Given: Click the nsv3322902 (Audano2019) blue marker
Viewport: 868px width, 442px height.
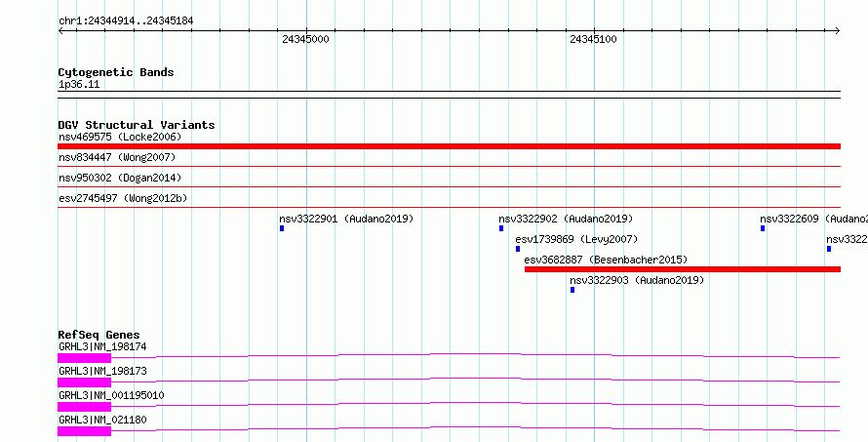Looking at the screenshot, I should pos(501,228).
